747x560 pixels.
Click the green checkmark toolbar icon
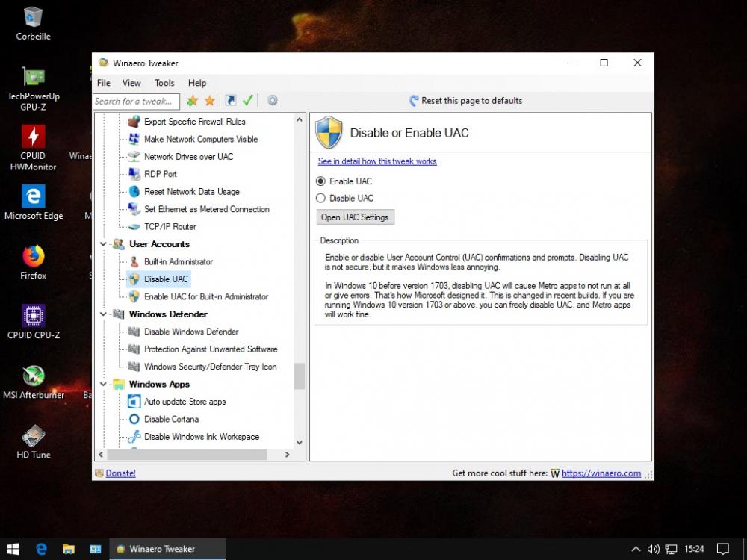point(248,101)
